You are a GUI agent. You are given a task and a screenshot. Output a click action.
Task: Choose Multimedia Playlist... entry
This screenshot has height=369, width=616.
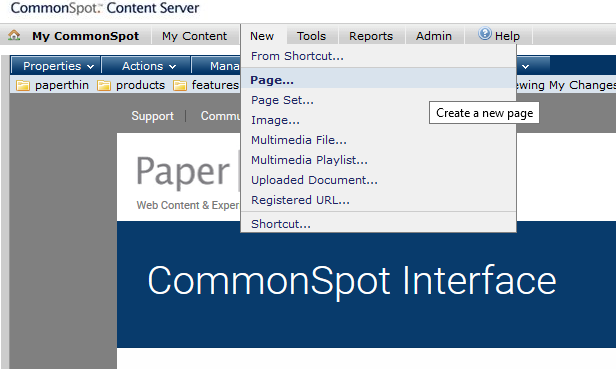tap(378, 160)
